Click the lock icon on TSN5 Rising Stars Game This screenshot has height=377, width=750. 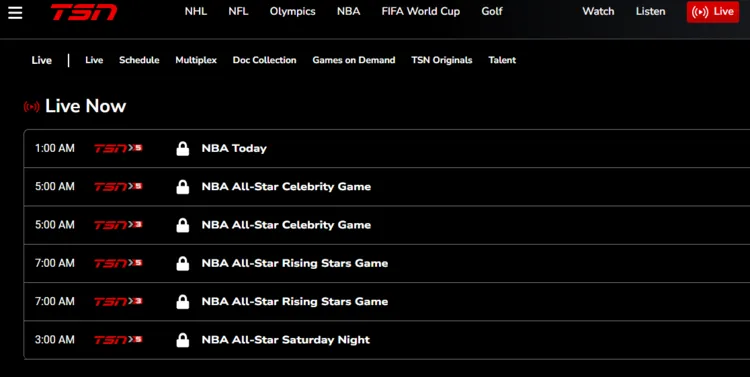183,264
